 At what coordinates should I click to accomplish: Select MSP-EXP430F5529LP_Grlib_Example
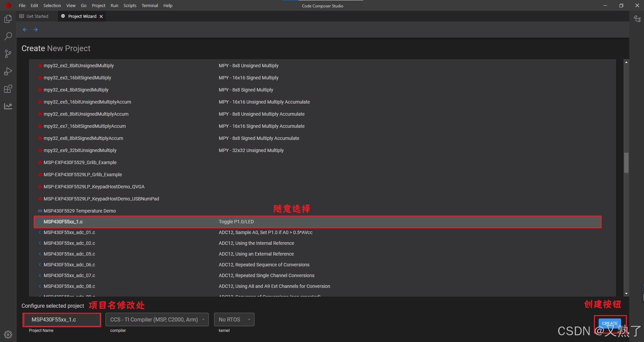[x=83, y=175]
